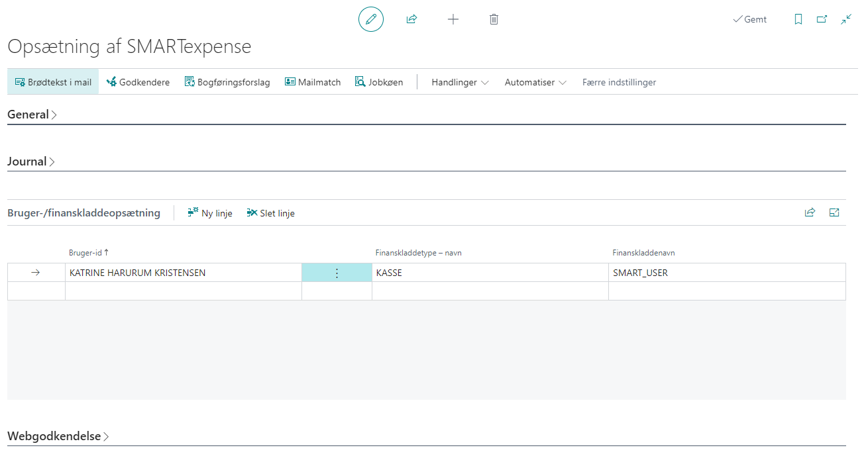
Task: Click Slet linje to delete row
Action: click(x=270, y=213)
